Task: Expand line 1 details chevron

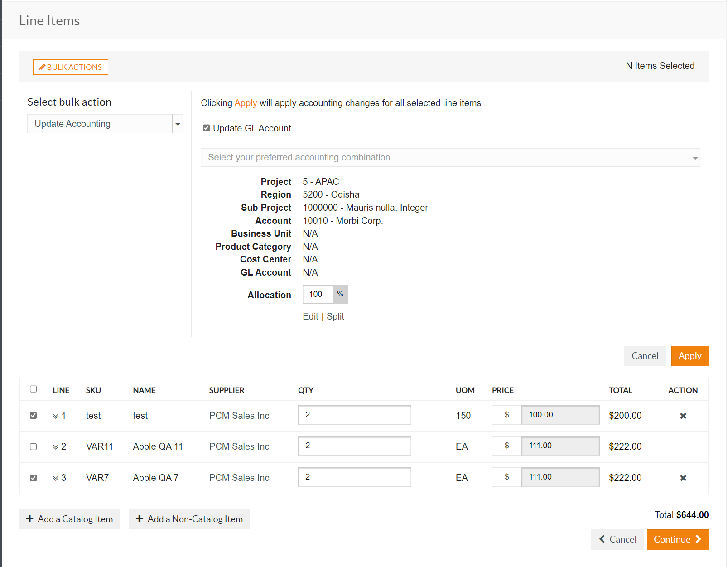Action: (x=56, y=416)
